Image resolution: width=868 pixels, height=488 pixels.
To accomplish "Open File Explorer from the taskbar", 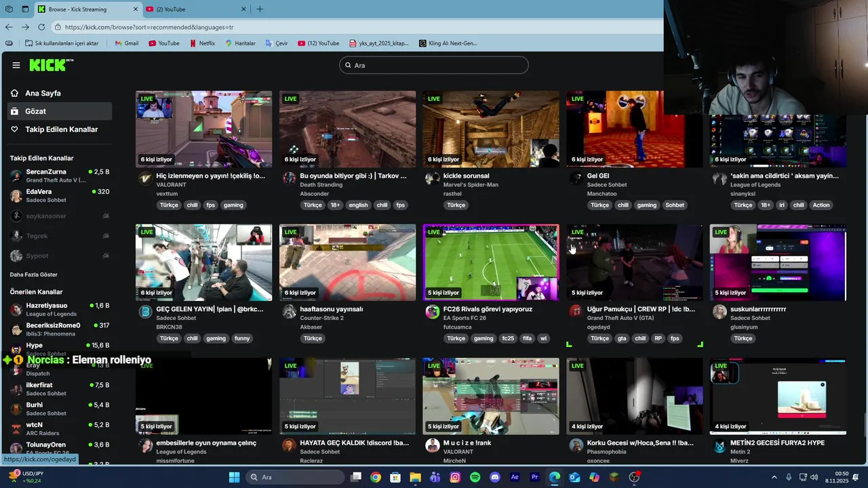I will tap(415, 477).
